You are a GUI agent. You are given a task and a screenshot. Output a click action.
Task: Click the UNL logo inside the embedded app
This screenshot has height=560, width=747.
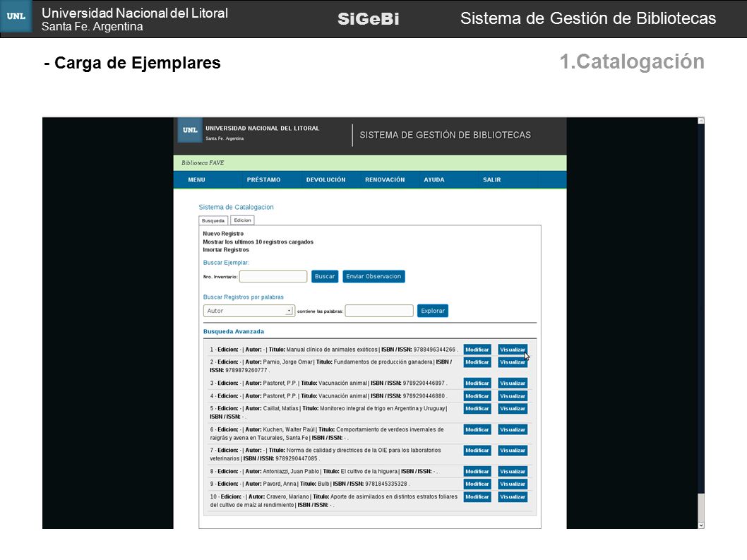(x=190, y=130)
